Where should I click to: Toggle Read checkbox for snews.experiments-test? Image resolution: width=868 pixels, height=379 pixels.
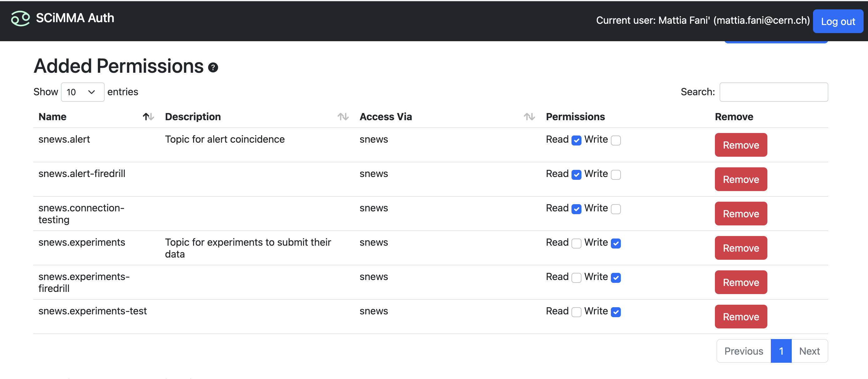pos(576,312)
